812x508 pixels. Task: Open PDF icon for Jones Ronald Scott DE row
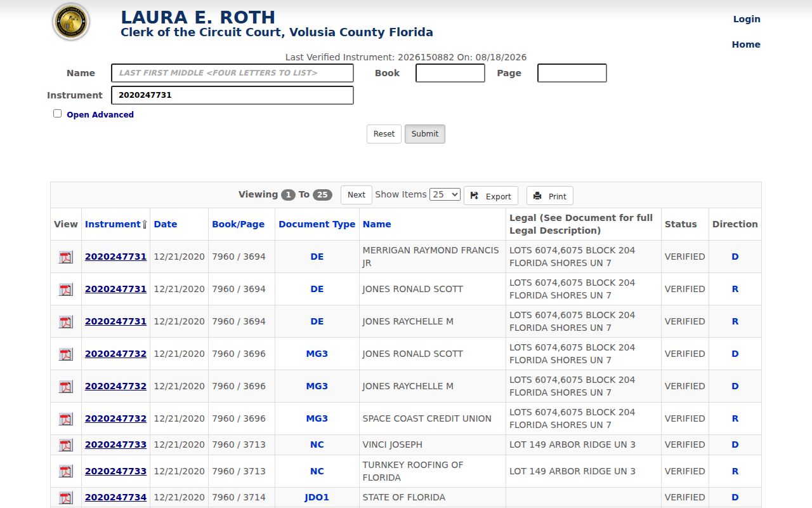(66, 290)
